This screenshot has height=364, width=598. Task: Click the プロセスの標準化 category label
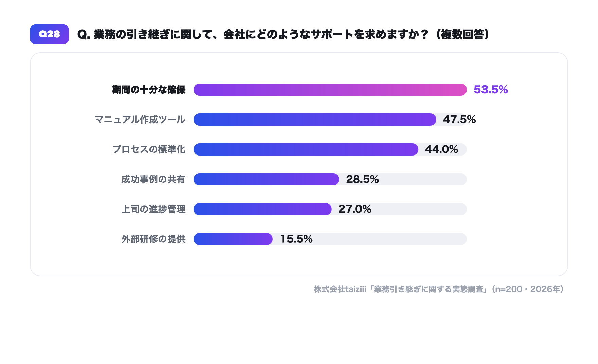[x=149, y=149]
